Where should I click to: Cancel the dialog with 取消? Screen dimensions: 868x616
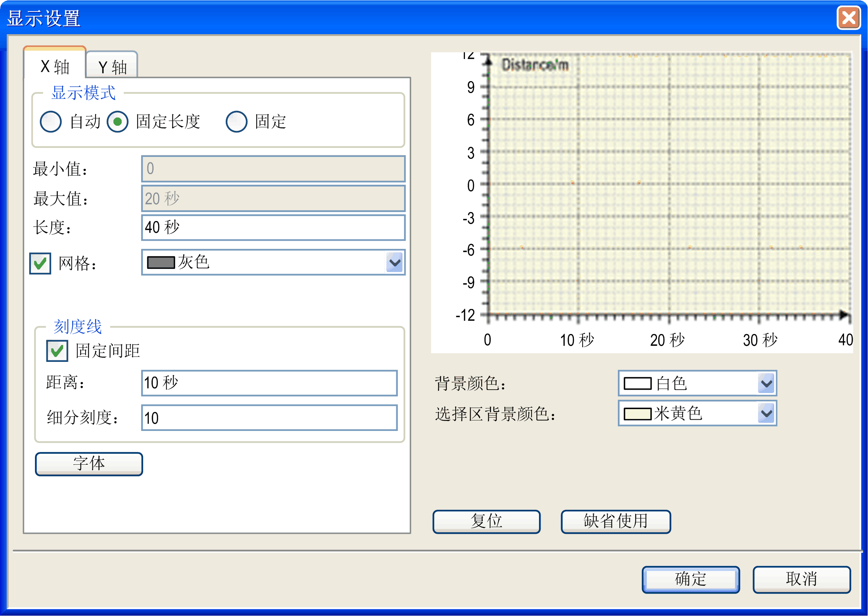[802, 580]
